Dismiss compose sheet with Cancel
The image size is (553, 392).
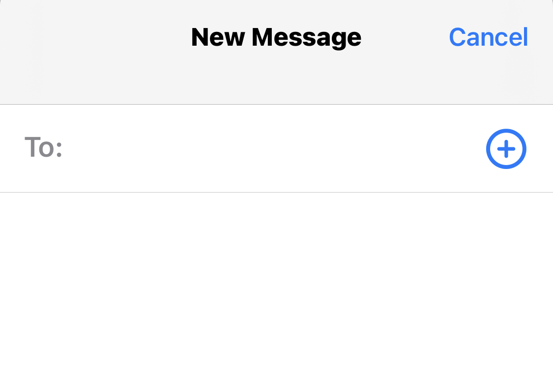[x=489, y=37]
